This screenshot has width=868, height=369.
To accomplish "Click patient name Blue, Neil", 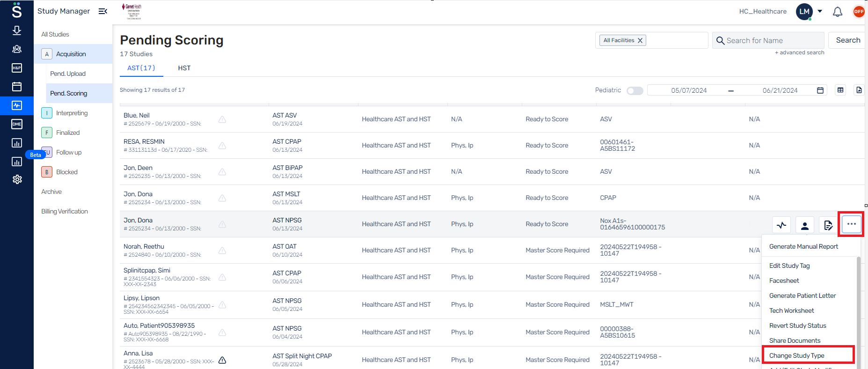I will pyautogui.click(x=137, y=115).
